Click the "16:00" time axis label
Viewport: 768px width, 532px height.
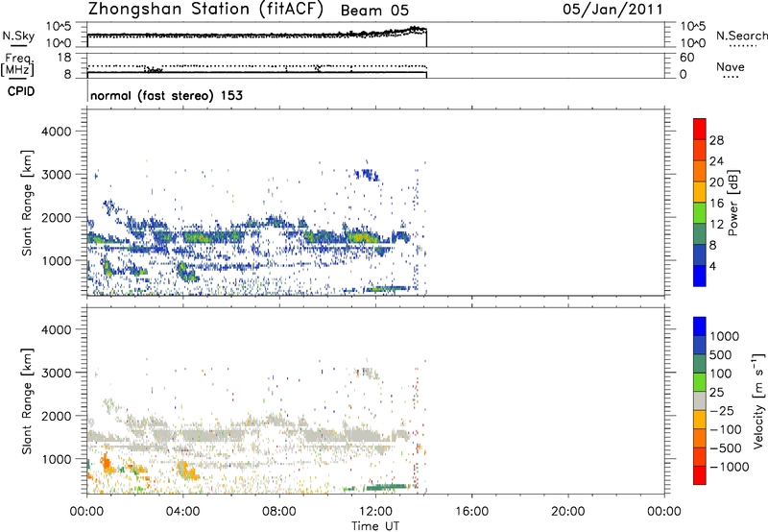point(471,512)
